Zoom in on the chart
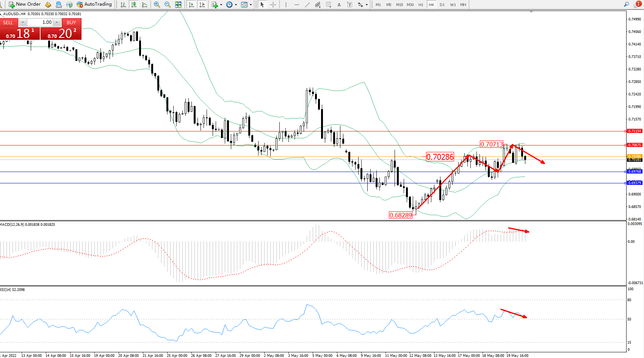The width and height of the screenshot is (644, 358). tap(157, 5)
